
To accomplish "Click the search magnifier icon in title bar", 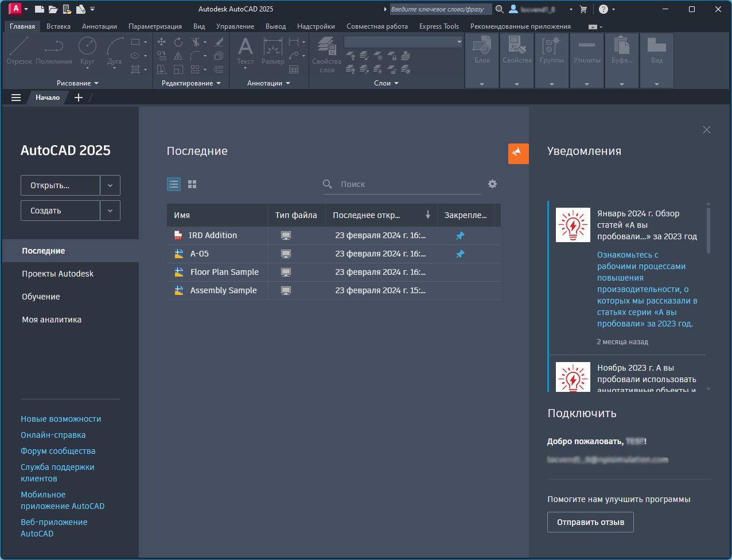I will 500,9.
